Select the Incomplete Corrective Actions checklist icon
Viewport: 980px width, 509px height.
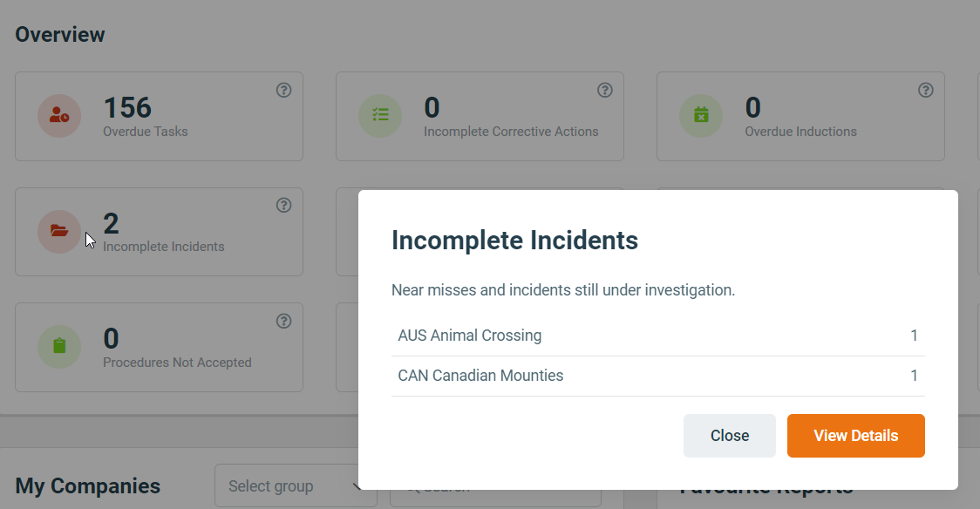click(380, 114)
